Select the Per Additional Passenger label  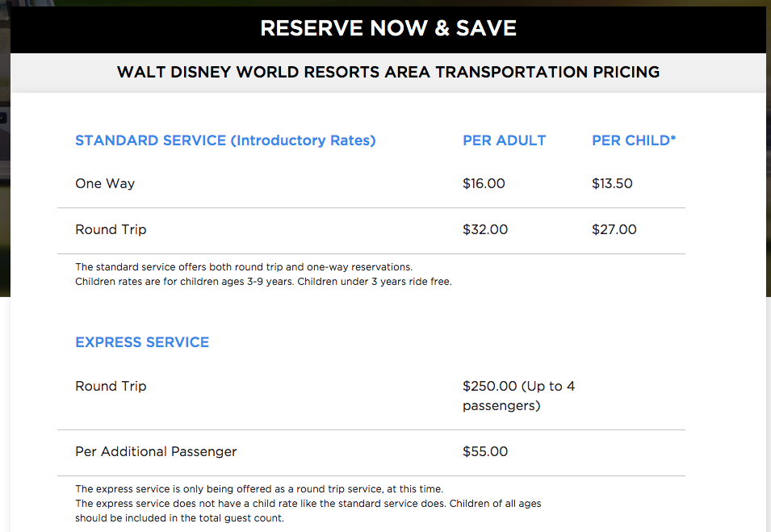tap(156, 451)
